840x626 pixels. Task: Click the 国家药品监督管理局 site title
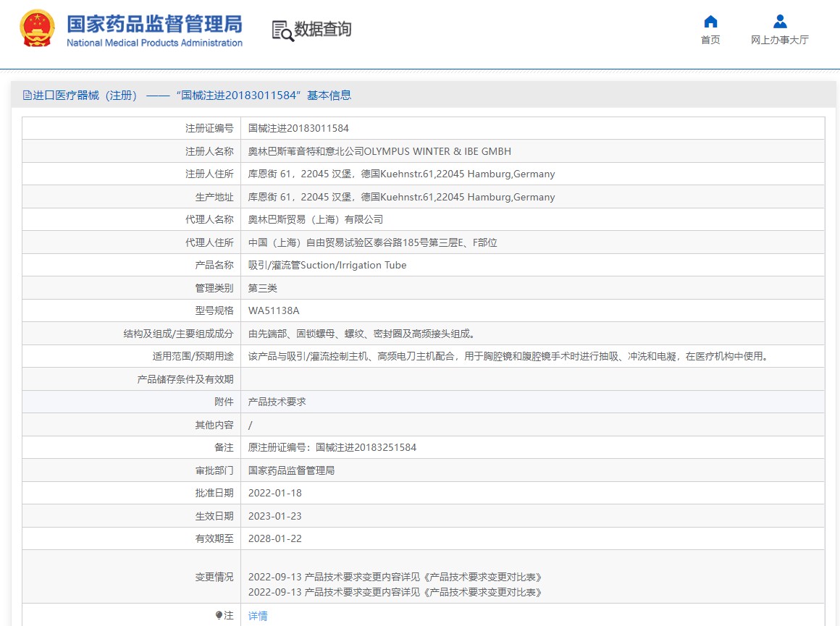154,25
